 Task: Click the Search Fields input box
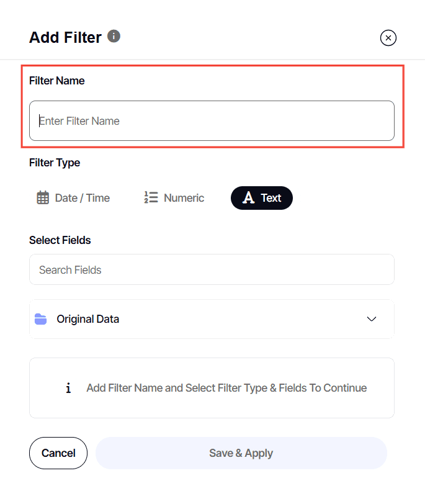click(x=211, y=269)
